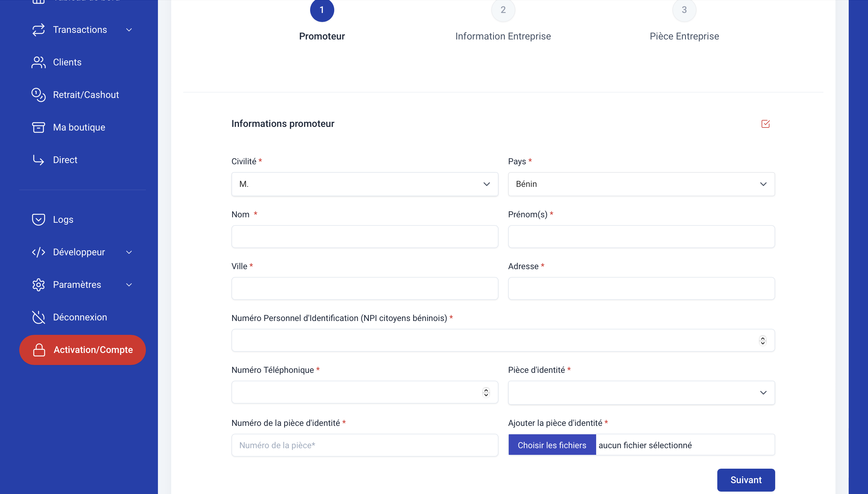Open the Pays dropdown showing Bénin
Screen dimensions: 868x494
point(641,184)
